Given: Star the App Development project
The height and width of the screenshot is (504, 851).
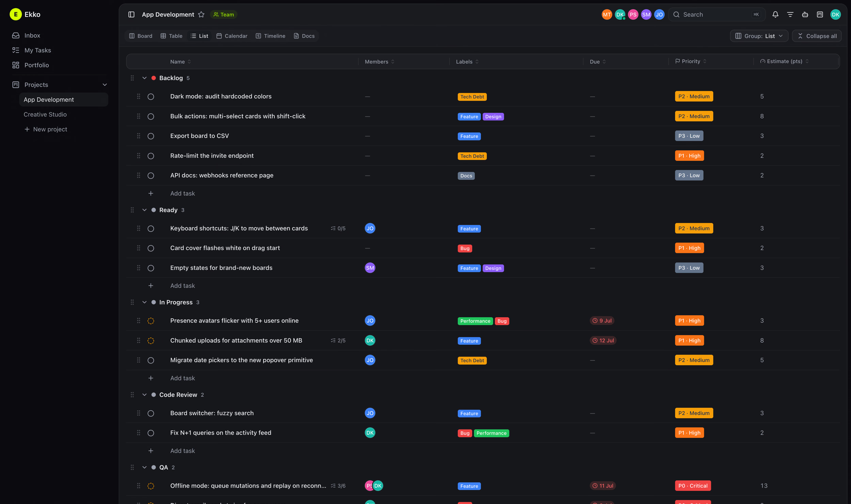Looking at the screenshot, I should pyautogui.click(x=201, y=14).
